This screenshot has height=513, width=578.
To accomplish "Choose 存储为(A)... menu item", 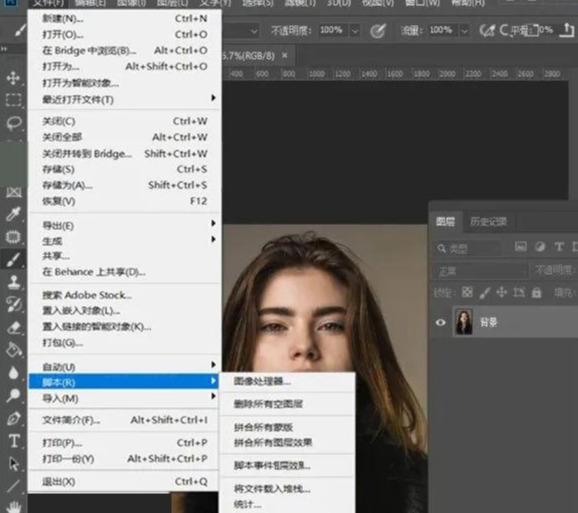I will [125, 185].
